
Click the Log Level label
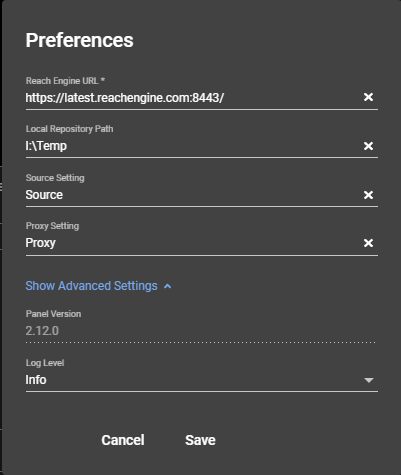pyautogui.click(x=45, y=363)
